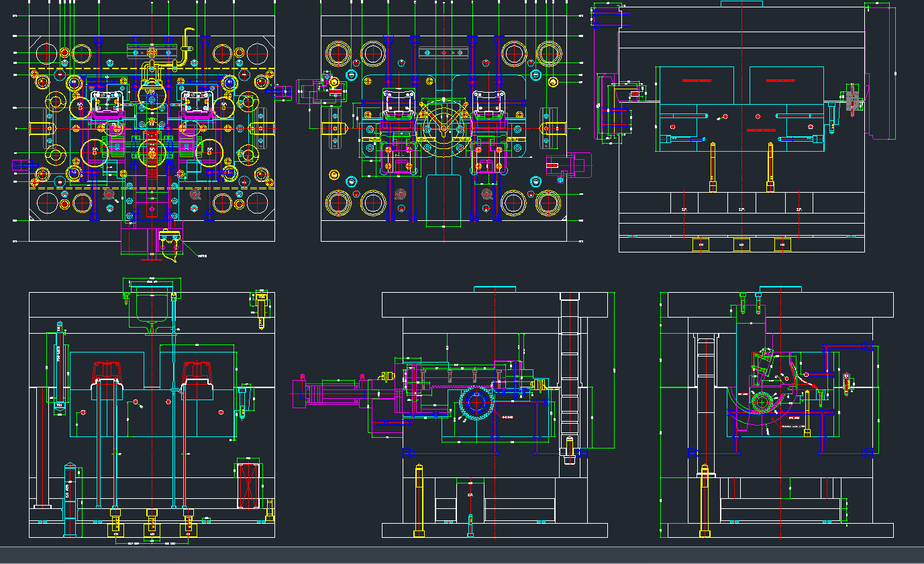The width and height of the screenshot is (924, 564).
Task: Select the right red mold cavity in bottom-left view
Action: coord(199,372)
